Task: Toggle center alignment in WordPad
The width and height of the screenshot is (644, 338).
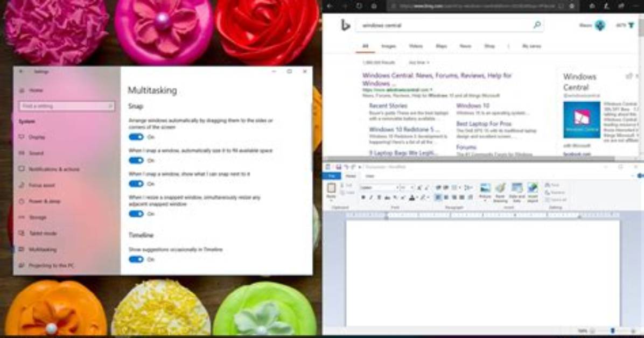Action: 446,198
